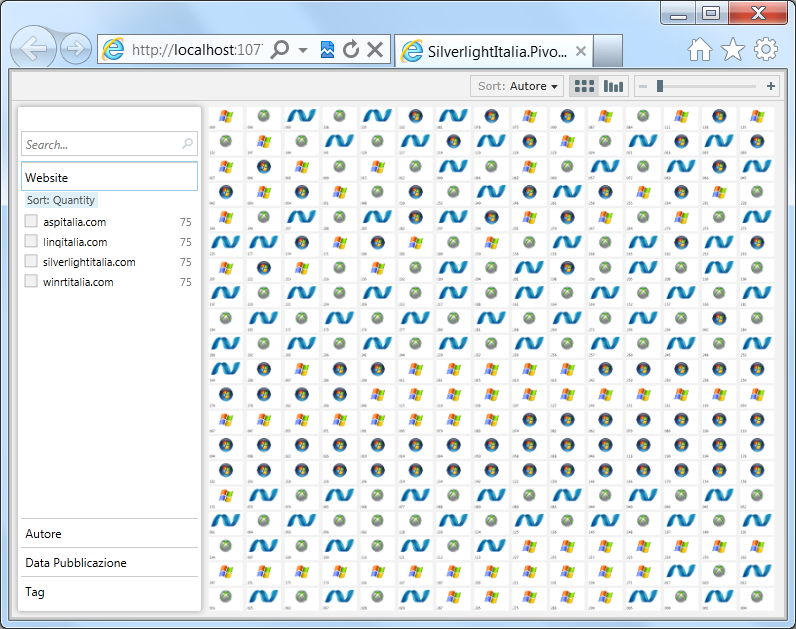Zoom out with the minus button
The width and height of the screenshot is (796, 629).
pos(643,87)
